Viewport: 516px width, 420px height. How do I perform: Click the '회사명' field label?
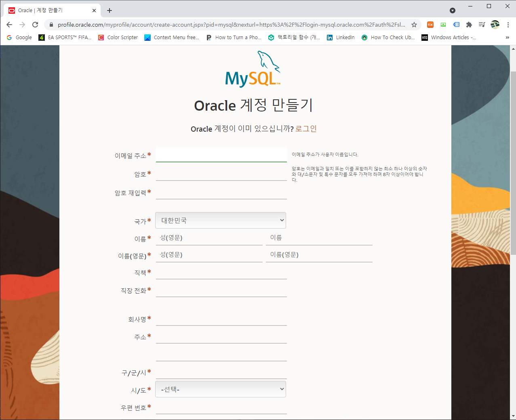pos(137,319)
